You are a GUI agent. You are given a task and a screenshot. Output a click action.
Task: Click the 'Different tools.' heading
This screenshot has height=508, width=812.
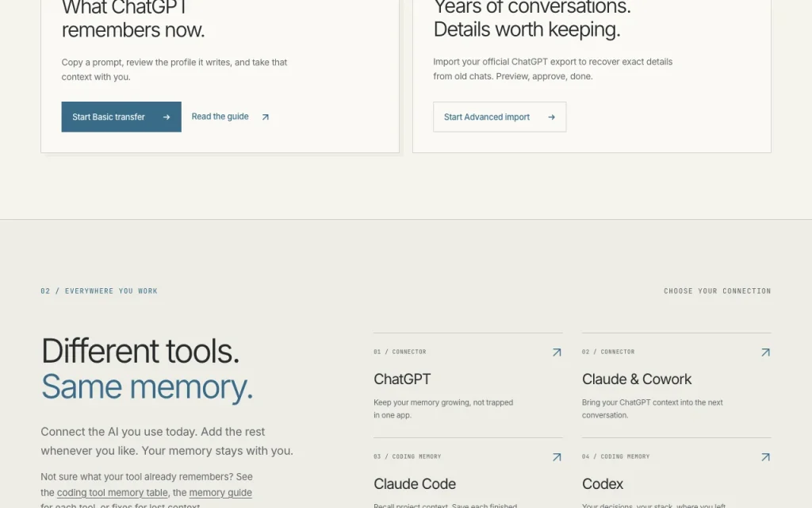140,351
